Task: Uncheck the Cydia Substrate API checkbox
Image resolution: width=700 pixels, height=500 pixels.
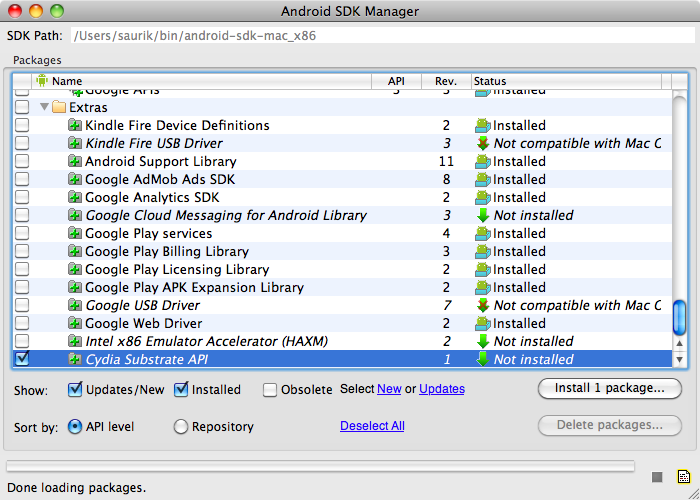Action: [22, 358]
